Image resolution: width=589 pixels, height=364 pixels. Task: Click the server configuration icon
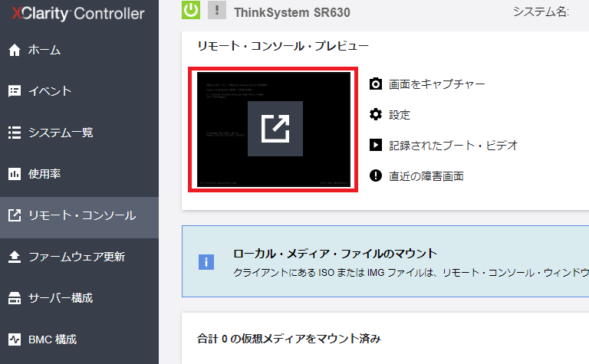click(15, 298)
